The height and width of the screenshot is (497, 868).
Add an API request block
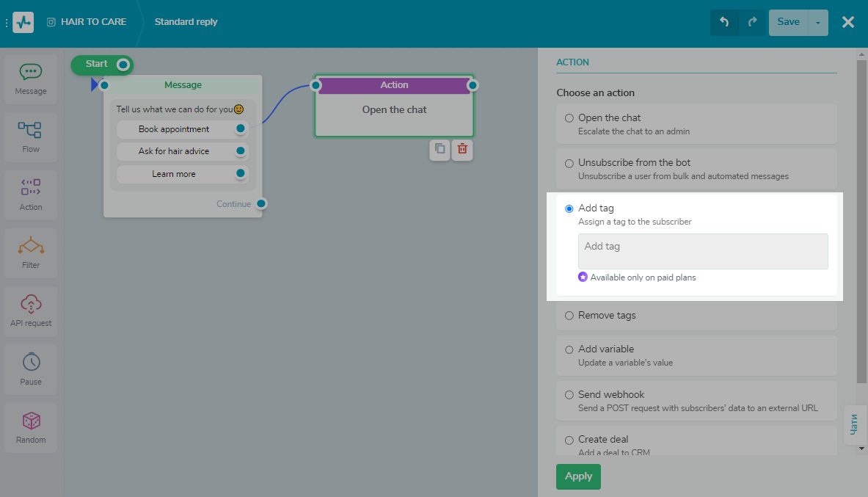[x=31, y=311]
